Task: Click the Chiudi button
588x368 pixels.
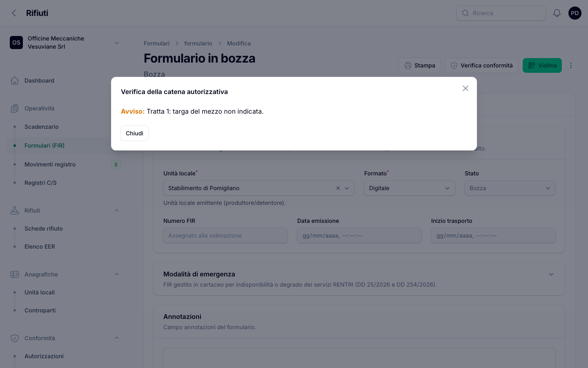Action: (134, 133)
